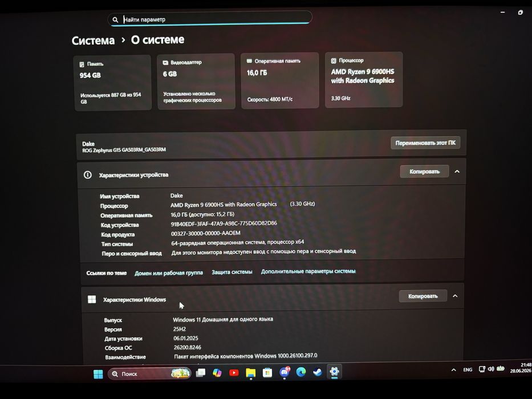Open Защита системы link

pos(232,272)
